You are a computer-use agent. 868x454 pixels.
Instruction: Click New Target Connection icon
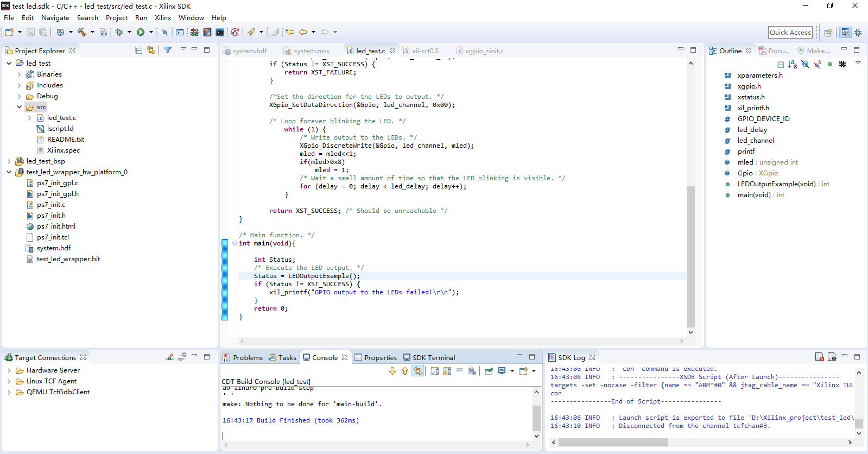pos(170,357)
